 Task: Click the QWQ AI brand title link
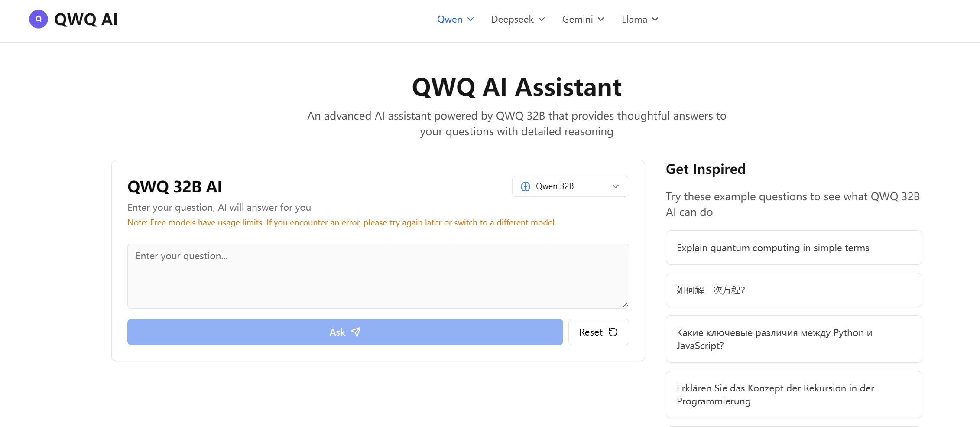click(x=86, y=19)
